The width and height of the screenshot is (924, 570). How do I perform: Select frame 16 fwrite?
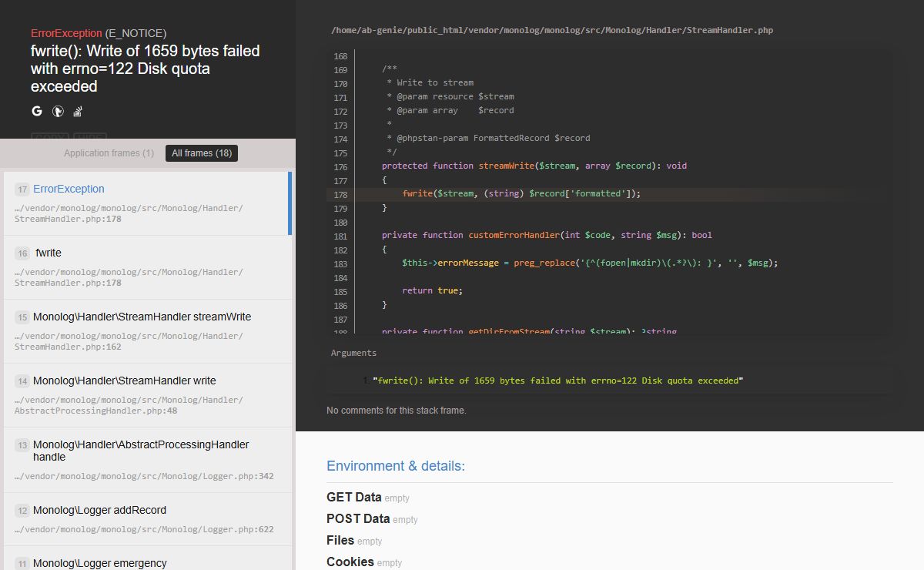click(148, 267)
